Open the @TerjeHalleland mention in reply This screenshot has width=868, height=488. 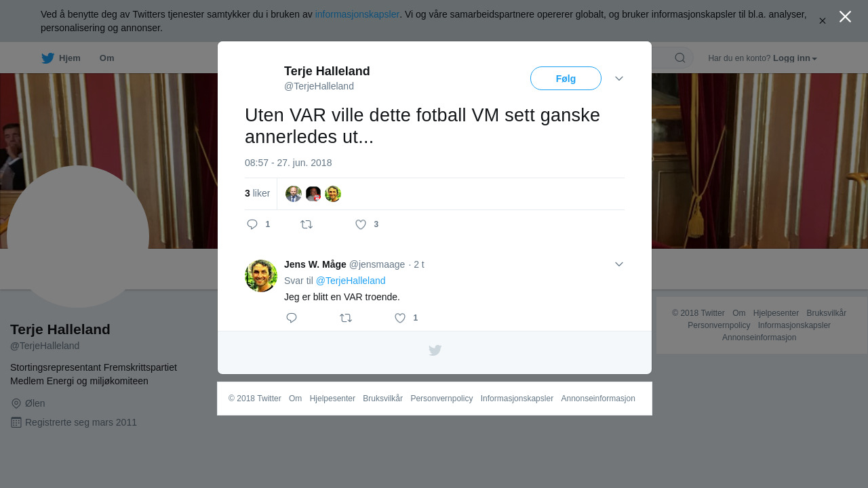click(351, 281)
